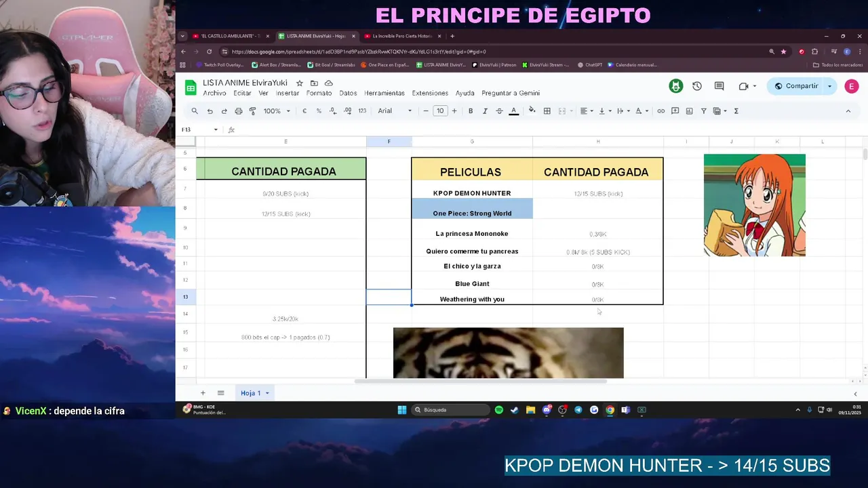Print the spreadsheet via printer icon
868x488 pixels.
click(x=238, y=111)
